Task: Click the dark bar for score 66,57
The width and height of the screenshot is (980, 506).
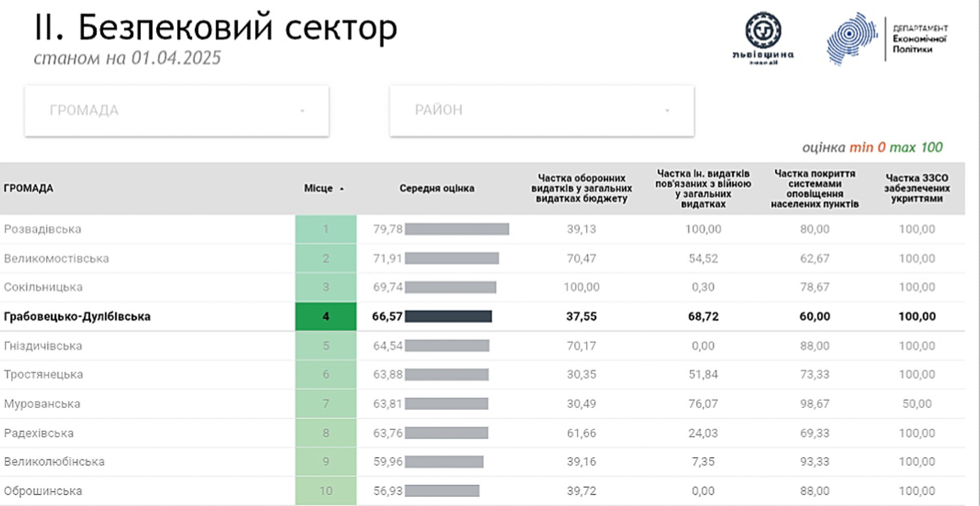Action: (448, 316)
